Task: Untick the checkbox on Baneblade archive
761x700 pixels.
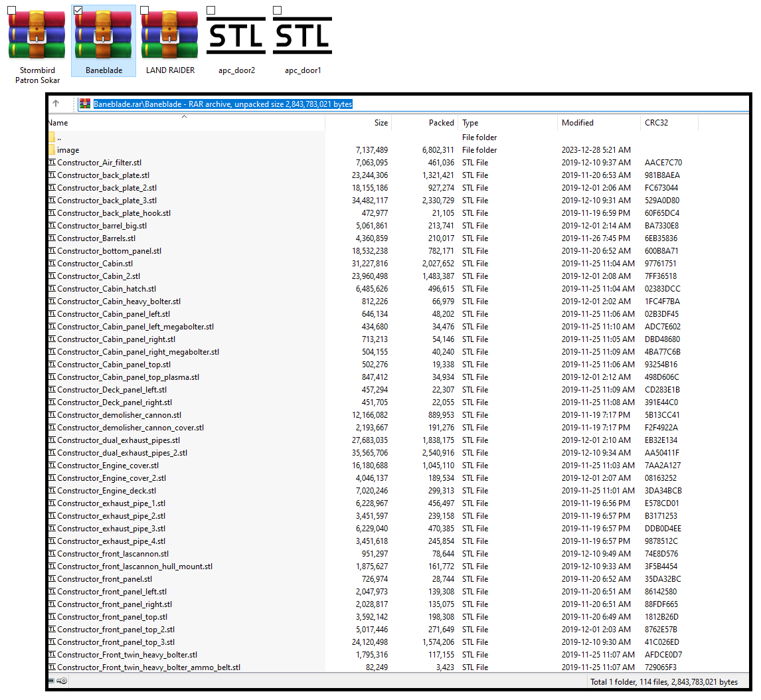Action: pos(78,10)
